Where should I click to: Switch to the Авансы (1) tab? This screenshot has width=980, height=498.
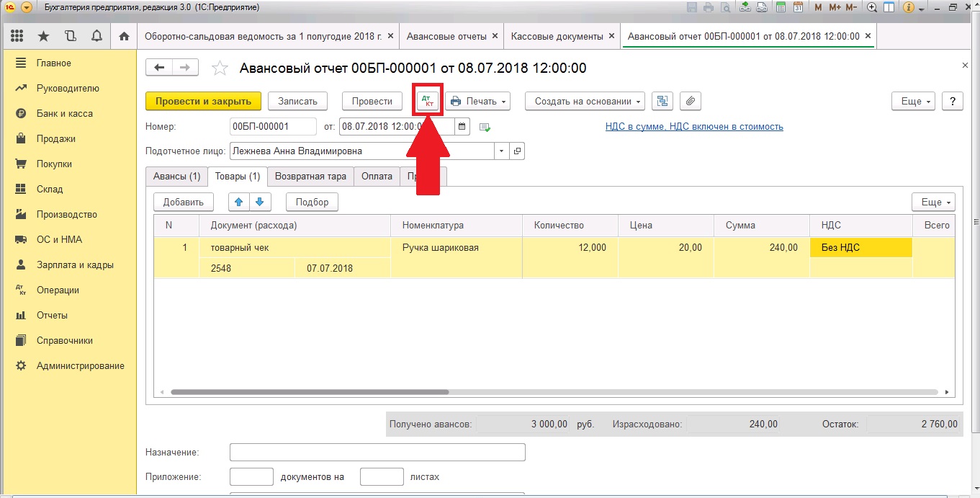[176, 177]
